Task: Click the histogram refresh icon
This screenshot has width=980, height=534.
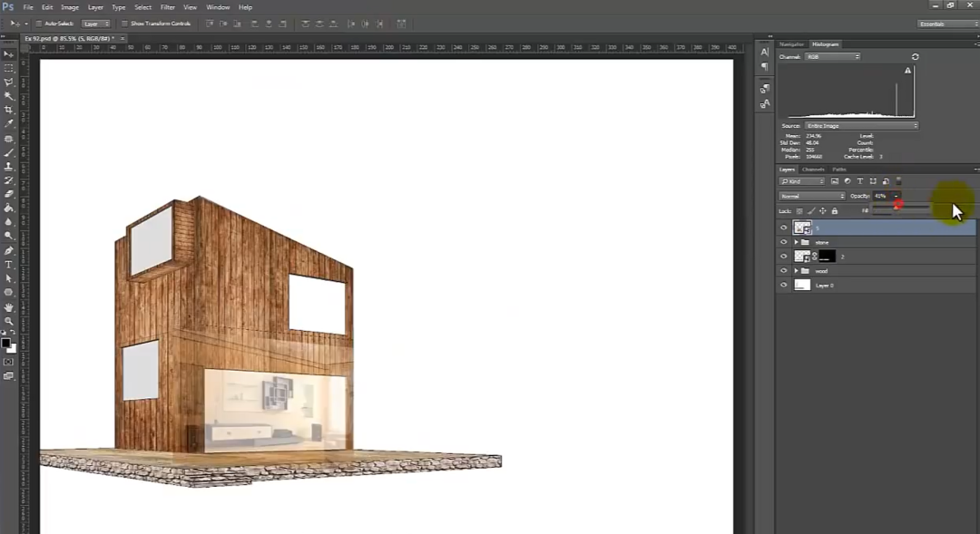Action: pyautogui.click(x=915, y=57)
